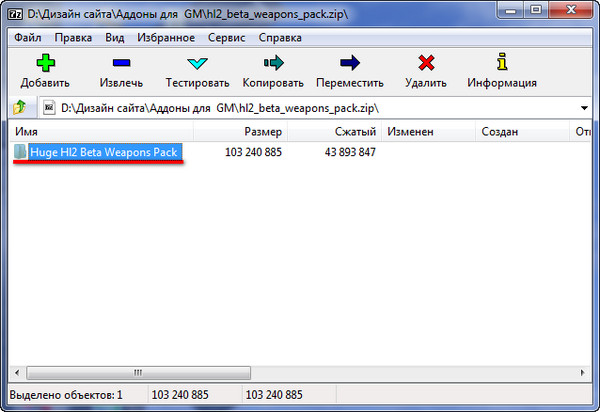Image resolution: width=600 pixels, height=412 pixels.
Task: Click the Тестировать label in toolbar
Action: coord(197,83)
